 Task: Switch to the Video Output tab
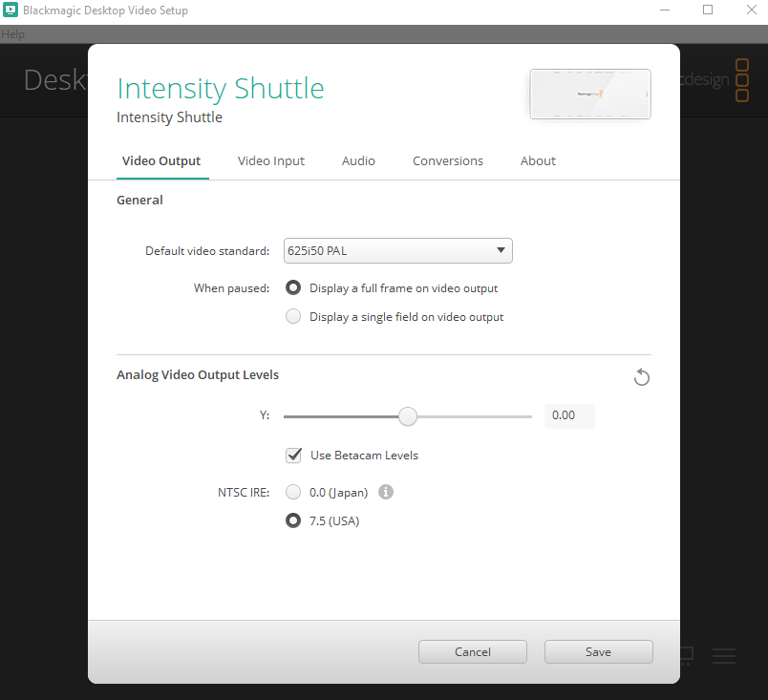pos(161,161)
